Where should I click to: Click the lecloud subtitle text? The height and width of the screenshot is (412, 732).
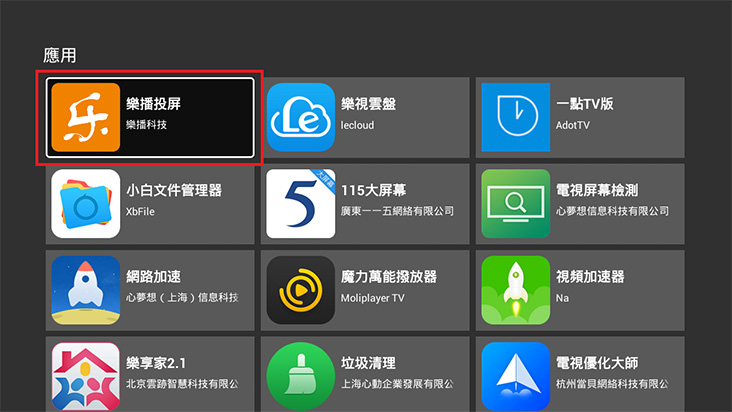pos(357,125)
